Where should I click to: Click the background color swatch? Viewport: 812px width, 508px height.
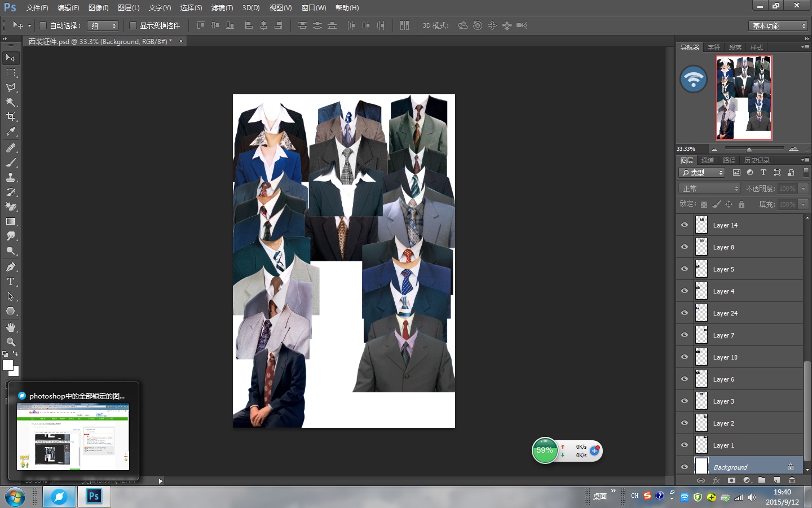16,373
